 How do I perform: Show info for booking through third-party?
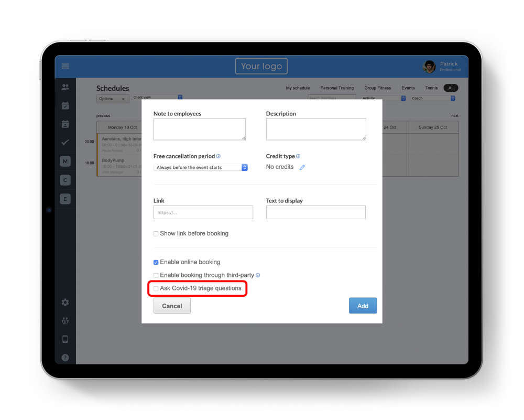[x=258, y=275]
